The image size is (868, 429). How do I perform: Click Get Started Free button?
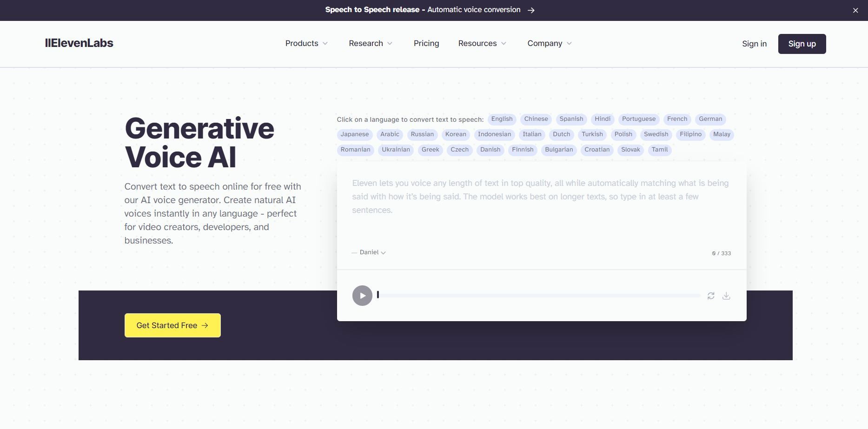point(172,325)
